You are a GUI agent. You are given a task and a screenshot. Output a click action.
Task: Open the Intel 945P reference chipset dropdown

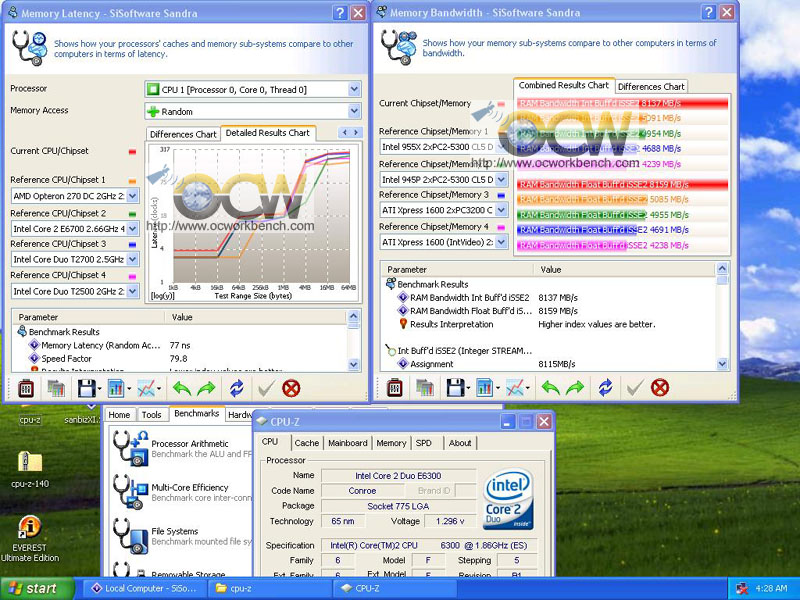[501, 180]
